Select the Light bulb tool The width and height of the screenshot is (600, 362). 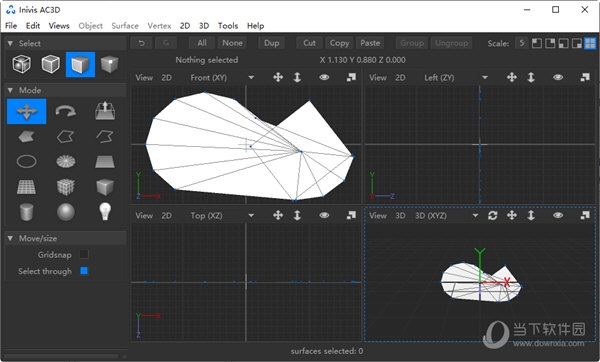click(105, 212)
